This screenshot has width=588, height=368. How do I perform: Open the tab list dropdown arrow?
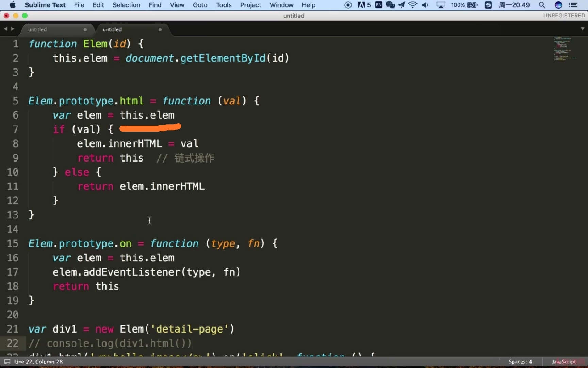coord(583,29)
